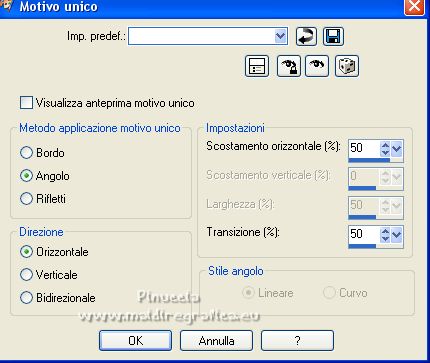
Task: Cancel with the Annulla button
Action: click(x=216, y=340)
